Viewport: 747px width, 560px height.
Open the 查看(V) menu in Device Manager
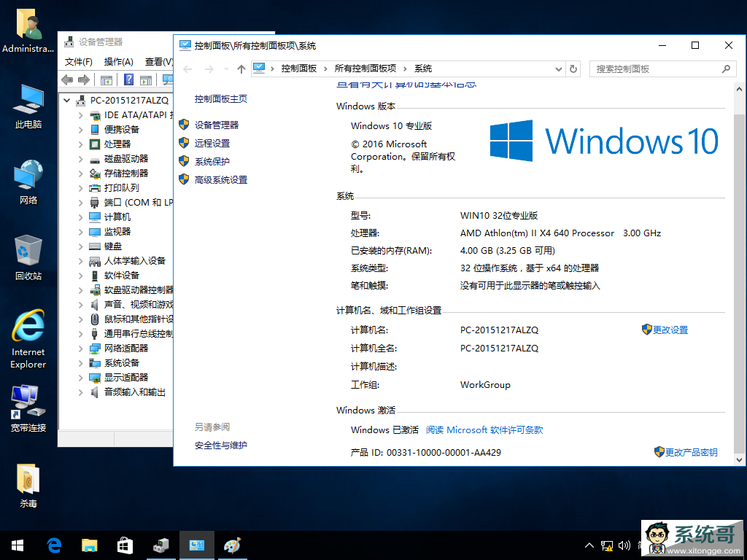click(158, 62)
